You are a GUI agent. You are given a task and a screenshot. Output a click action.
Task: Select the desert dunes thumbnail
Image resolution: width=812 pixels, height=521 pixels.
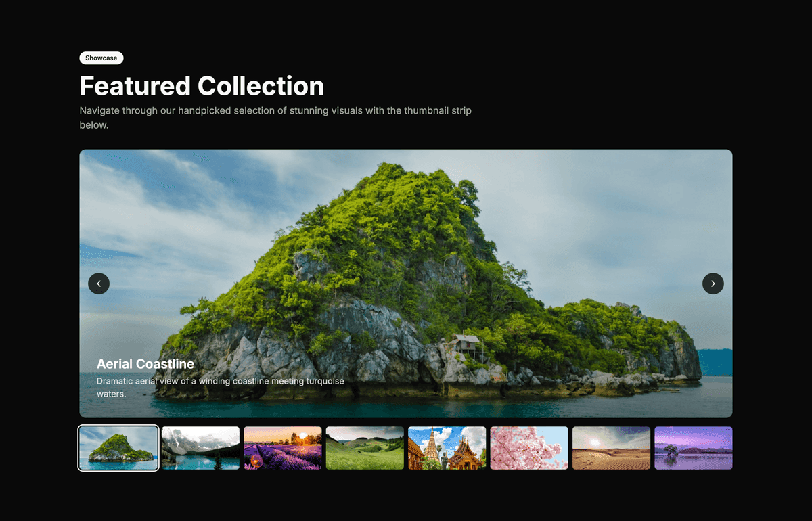click(611, 447)
